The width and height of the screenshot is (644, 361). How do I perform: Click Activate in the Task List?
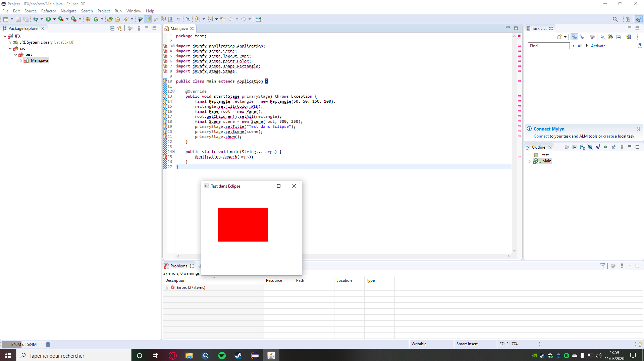click(x=600, y=46)
